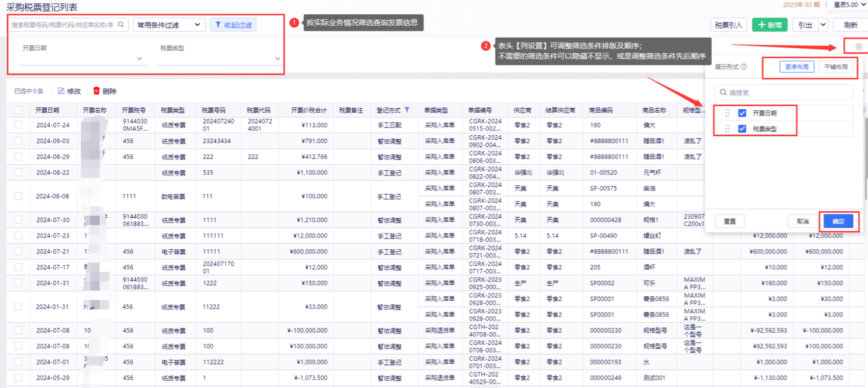Click the magnifier icon in the invoice search box
The height and width of the screenshot is (388, 868).
coord(122,25)
